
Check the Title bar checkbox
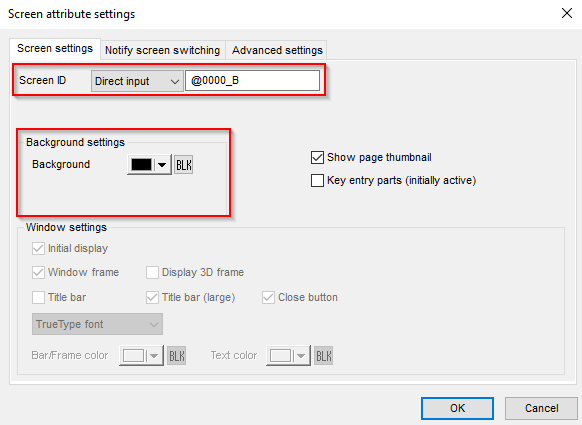tap(38, 297)
